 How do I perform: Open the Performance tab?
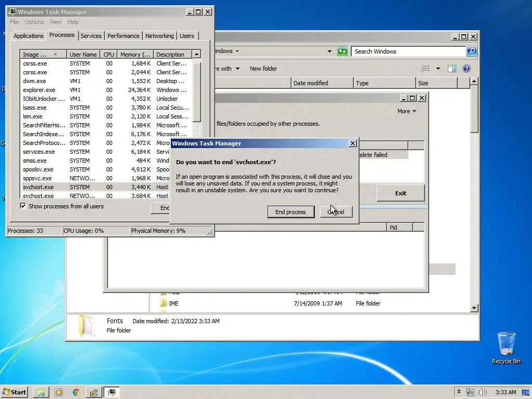(x=124, y=36)
